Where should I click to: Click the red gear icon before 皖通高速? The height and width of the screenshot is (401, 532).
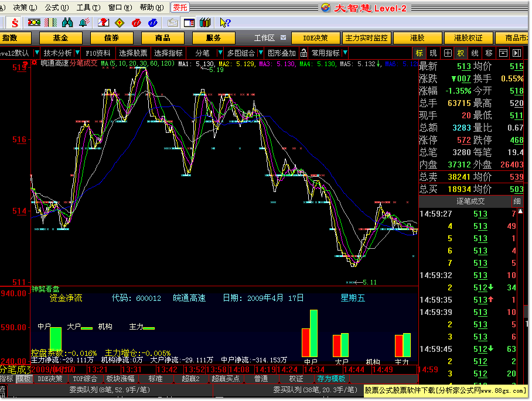coord(35,63)
